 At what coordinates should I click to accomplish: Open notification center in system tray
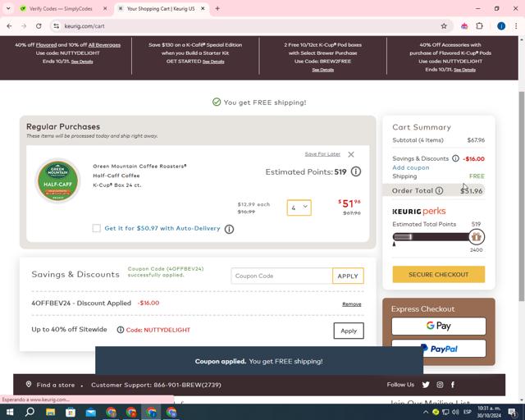[x=512, y=412]
